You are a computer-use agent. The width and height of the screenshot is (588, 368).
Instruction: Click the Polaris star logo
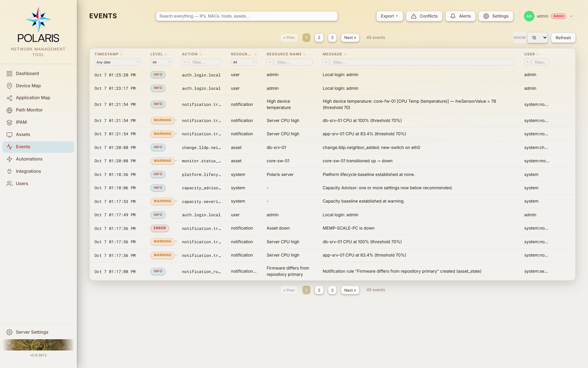38,19
